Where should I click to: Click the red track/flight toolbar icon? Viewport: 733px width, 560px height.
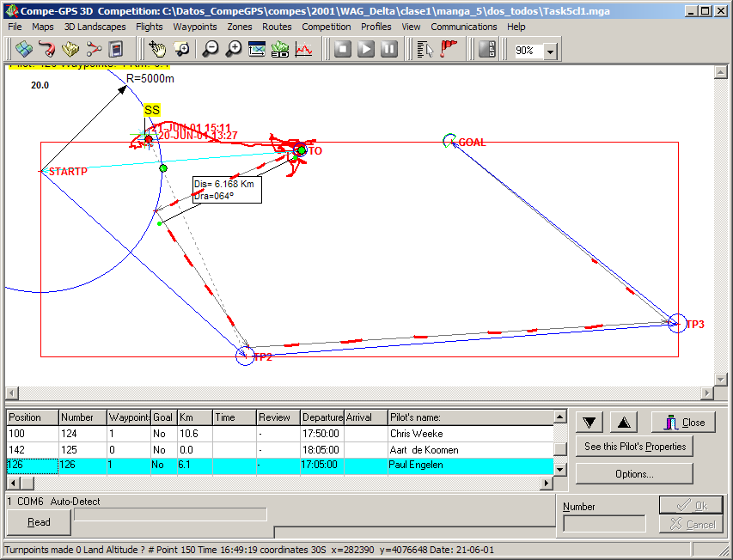point(47,49)
